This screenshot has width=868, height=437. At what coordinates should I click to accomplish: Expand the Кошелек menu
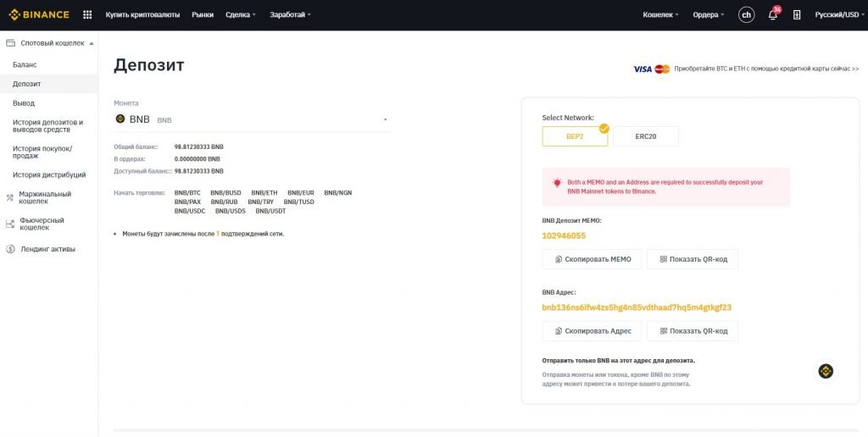pyautogui.click(x=660, y=15)
